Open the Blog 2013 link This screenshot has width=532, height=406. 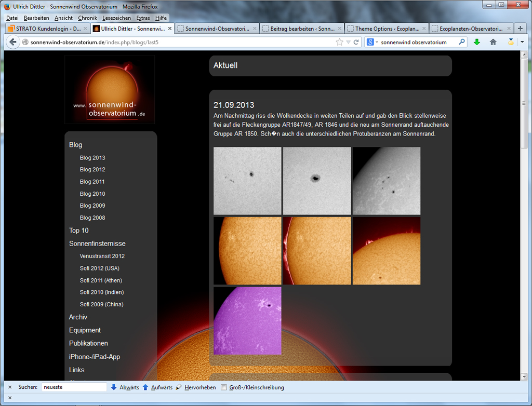(92, 158)
